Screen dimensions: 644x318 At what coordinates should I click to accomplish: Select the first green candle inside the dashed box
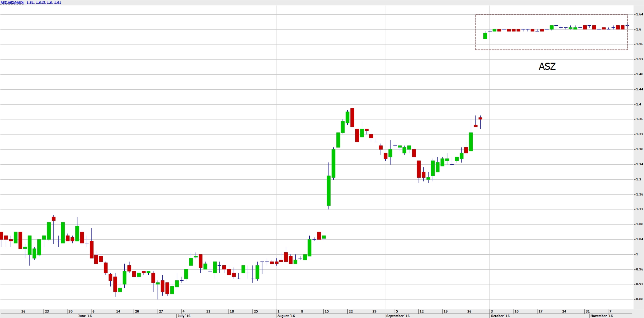click(485, 36)
